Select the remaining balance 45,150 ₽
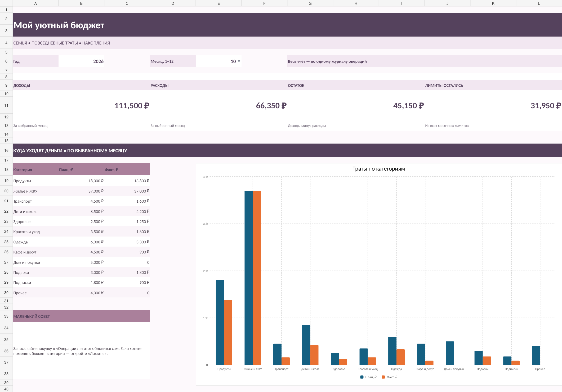Screen dimensions: 562x392 coord(408,105)
